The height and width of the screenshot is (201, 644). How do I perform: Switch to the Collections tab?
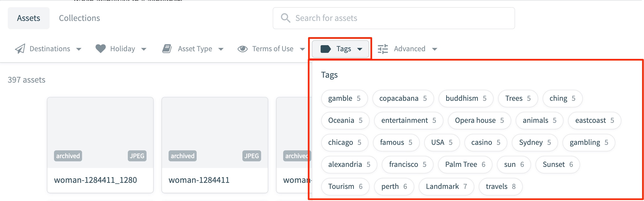click(79, 18)
